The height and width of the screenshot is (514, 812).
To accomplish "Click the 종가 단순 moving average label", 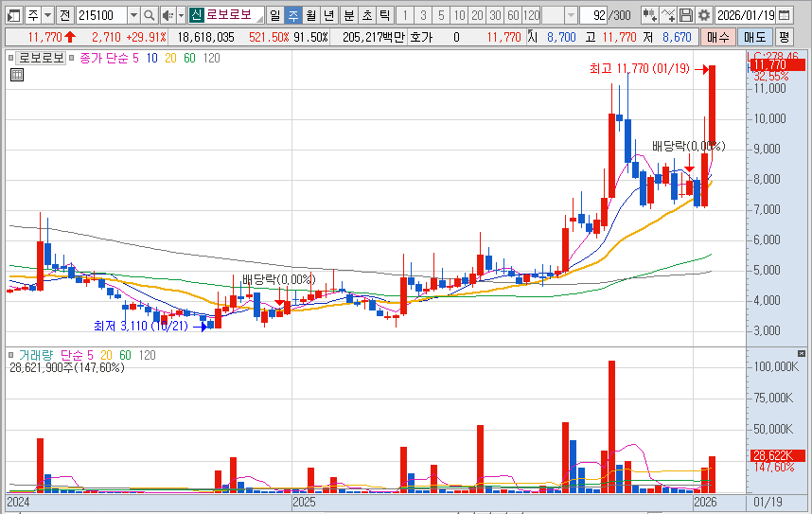I will tap(104, 58).
